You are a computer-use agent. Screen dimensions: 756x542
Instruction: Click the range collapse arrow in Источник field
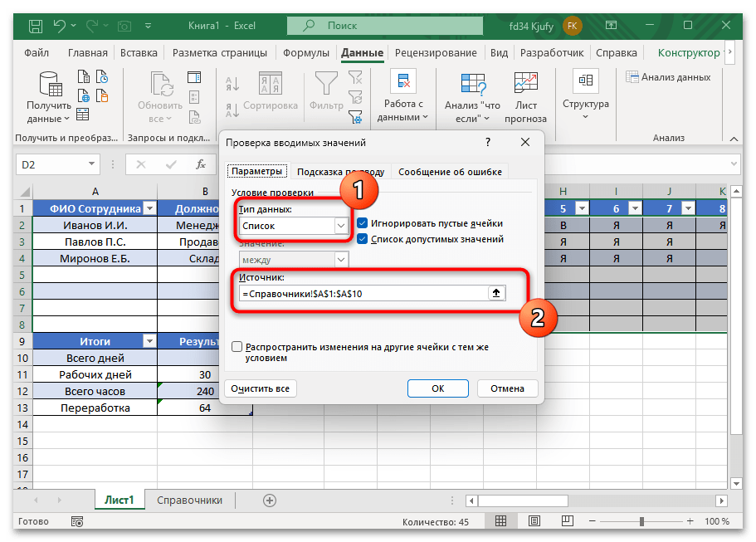[498, 293]
